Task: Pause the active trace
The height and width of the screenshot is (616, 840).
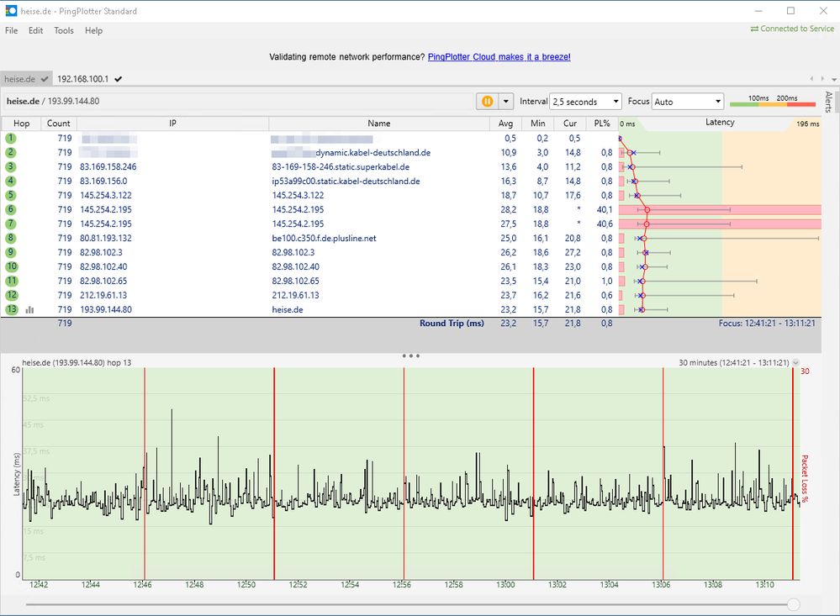Action: pos(486,101)
